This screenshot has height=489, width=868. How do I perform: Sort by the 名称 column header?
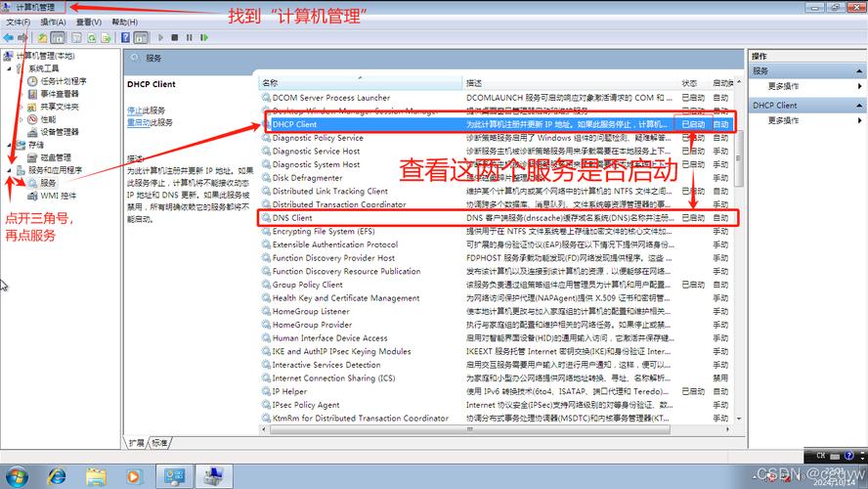point(361,83)
